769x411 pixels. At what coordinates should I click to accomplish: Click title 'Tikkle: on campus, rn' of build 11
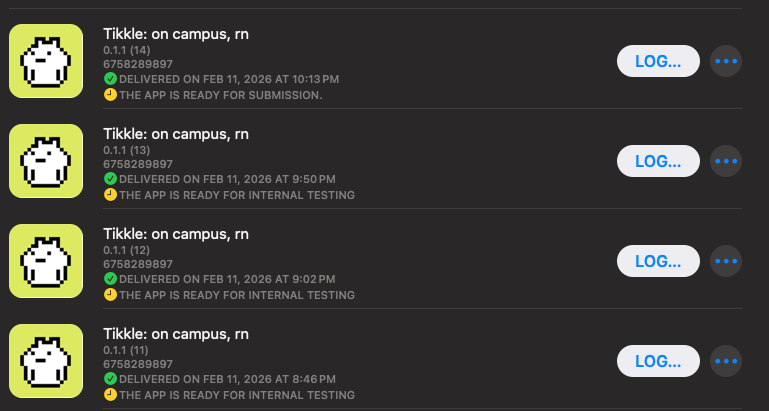point(176,334)
